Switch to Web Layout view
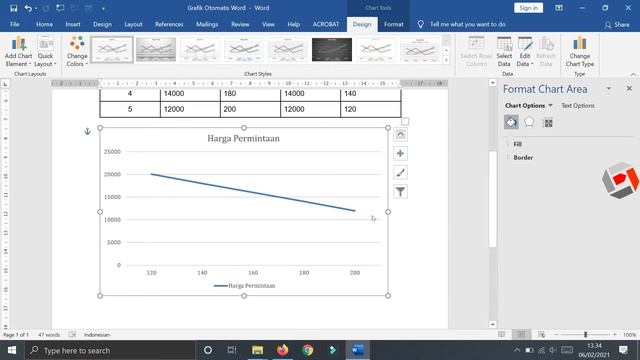 [x=542, y=335]
